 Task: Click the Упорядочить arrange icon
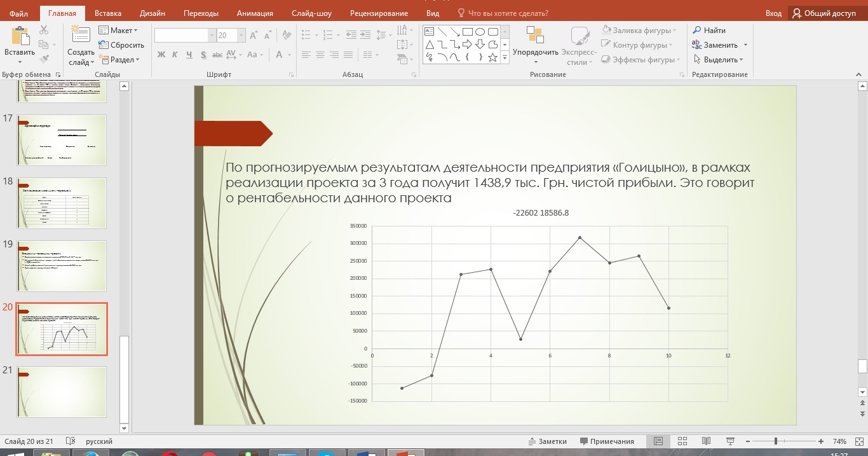click(x=536, y=34)
